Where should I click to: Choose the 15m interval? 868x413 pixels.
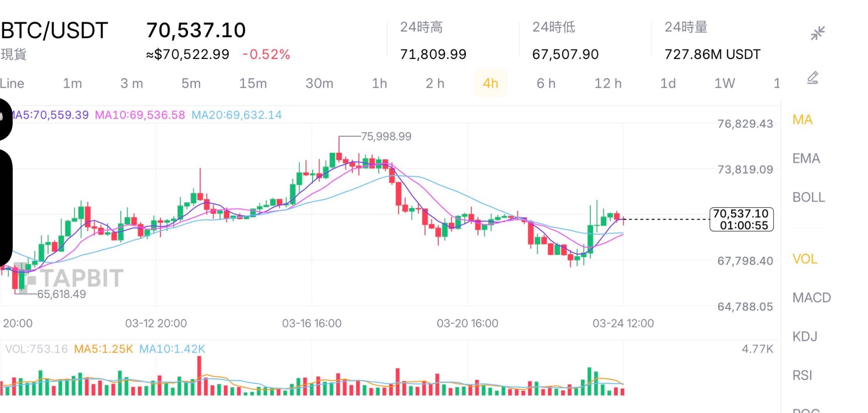click(253, 84)
